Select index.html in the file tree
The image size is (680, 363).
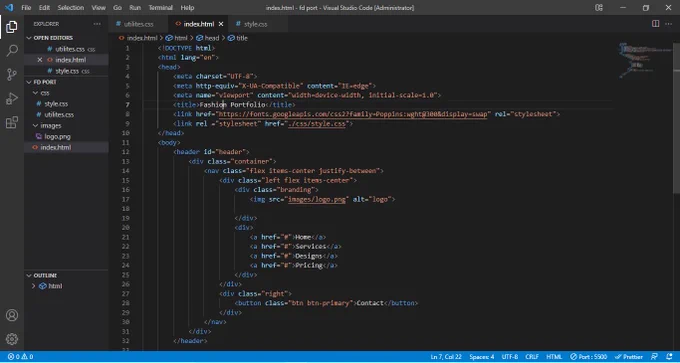point(56,147)
